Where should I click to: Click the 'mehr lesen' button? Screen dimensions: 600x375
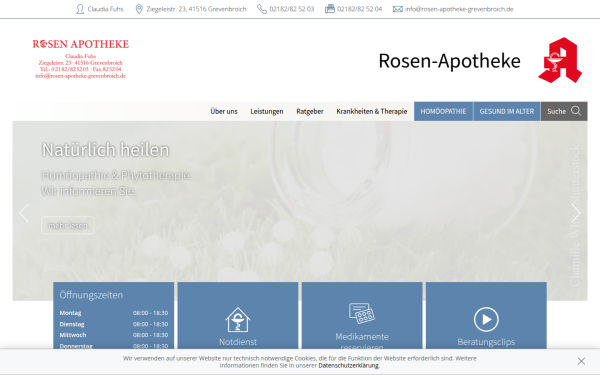click(68, 225)
